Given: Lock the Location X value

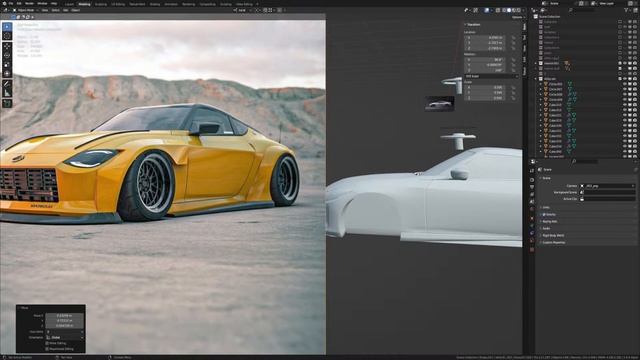Looking at the screenshot, I should point(513,38).
